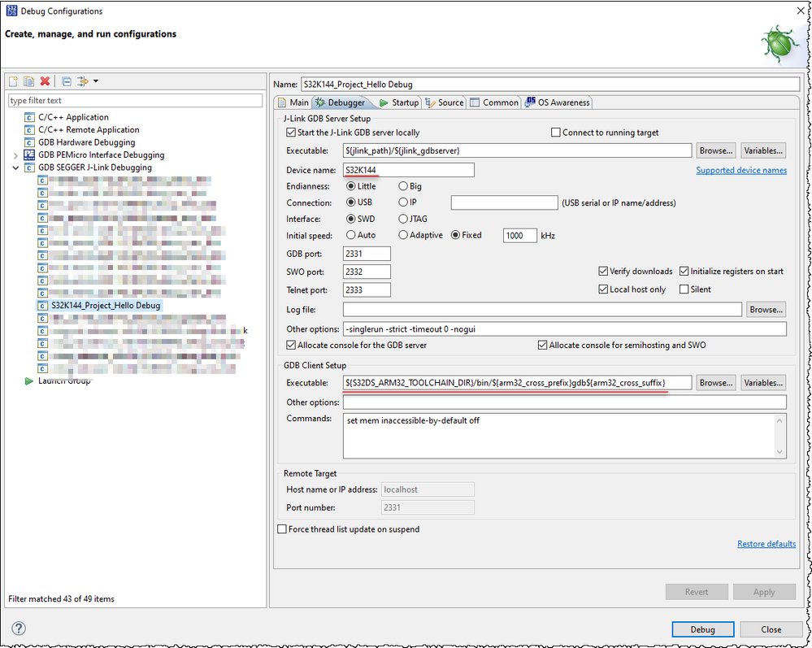Screen dimensions: 812x648
Task: Click the SWO port field
Action: (x=367, y=272)
